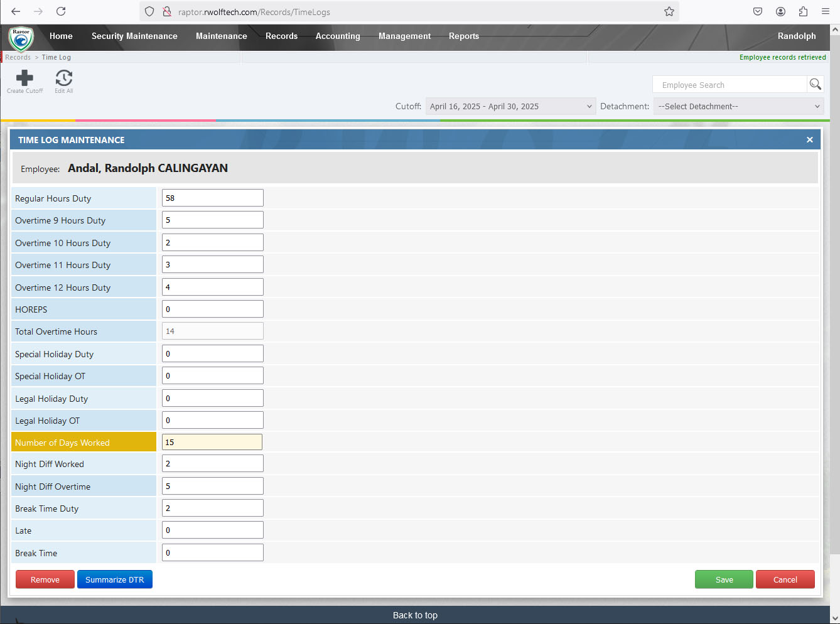Click the Create Cutoff plus icon
The image size is (840, 624).
(x=24, y=78)
